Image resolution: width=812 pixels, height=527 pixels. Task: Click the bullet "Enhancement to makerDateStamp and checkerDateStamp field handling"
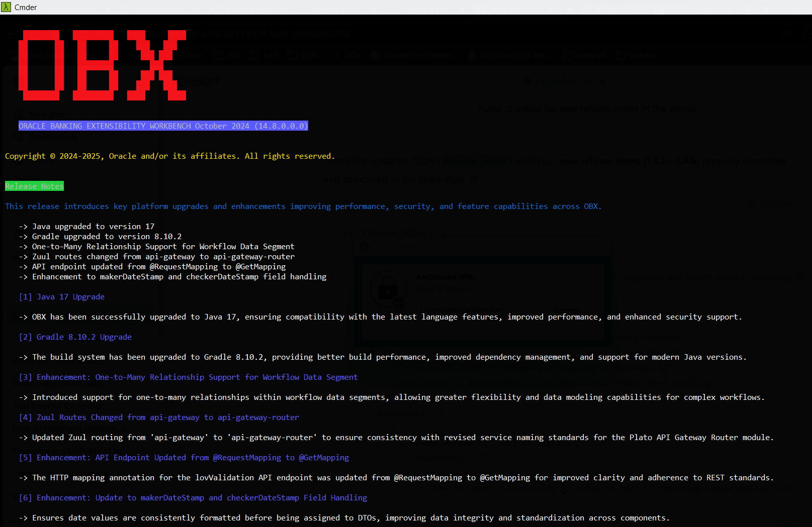point(172,277)
